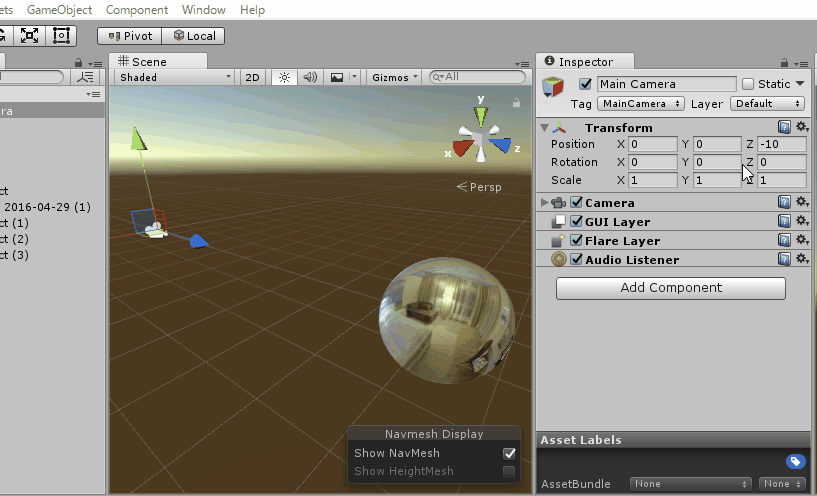Open Flare Layer gear menu
Image resolution: width=817 pixels, height=496 pixels.
coord(802,240)
